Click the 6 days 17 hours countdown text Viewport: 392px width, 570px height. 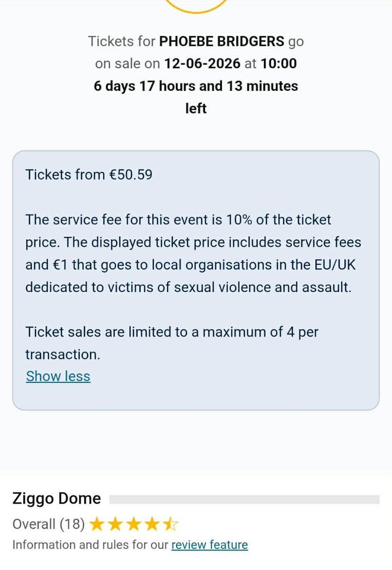[196, 86]
